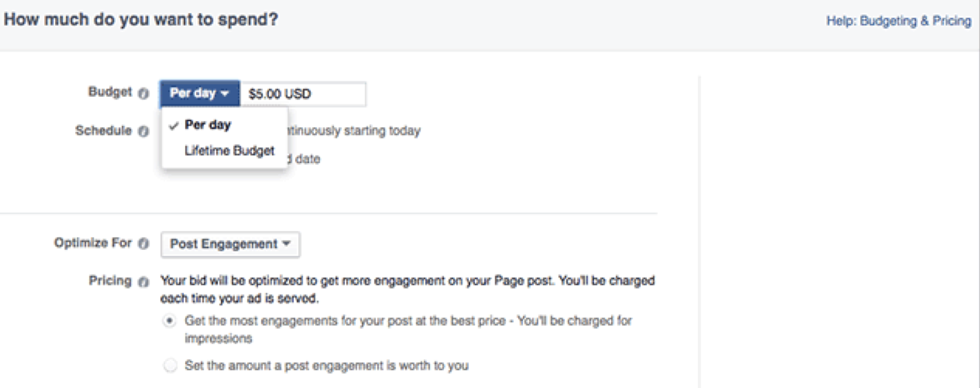Open the Optimize For info tooltip icon
The image size is (980, 388).
[x=143, y=244]
